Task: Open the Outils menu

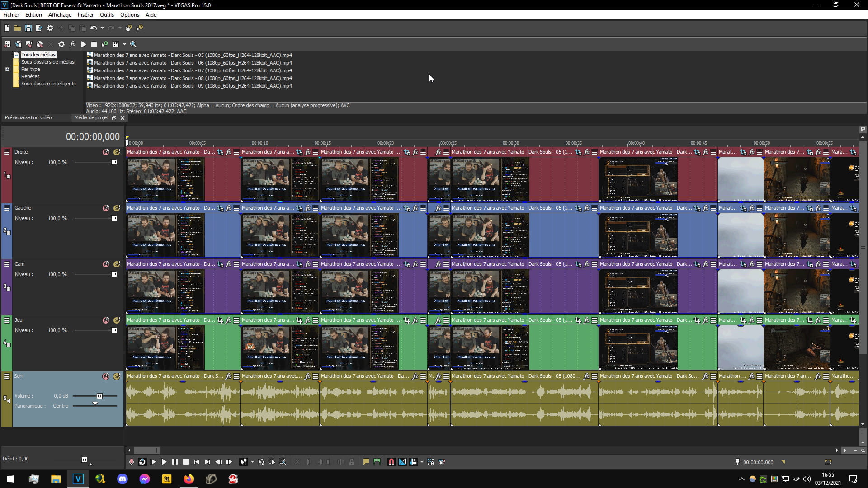Action: click(x=107, y=15)
